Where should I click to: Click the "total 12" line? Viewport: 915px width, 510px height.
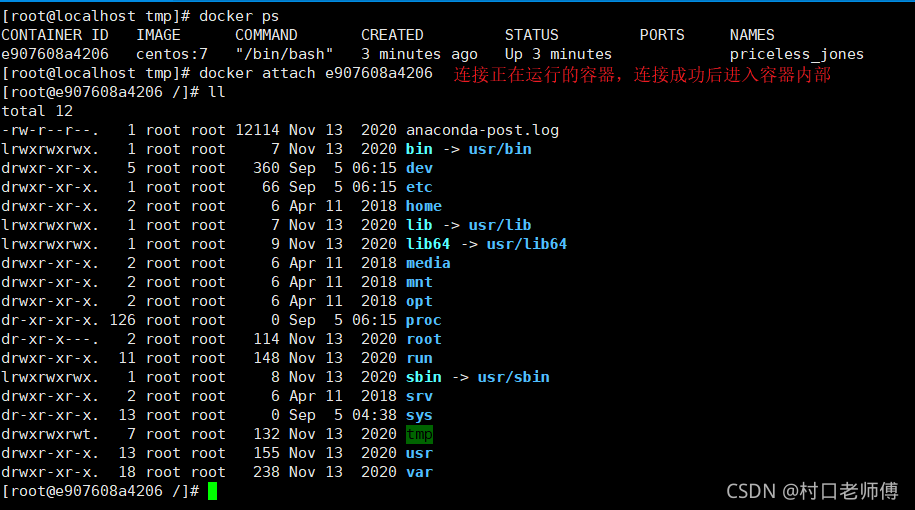[x=37, y=111]
